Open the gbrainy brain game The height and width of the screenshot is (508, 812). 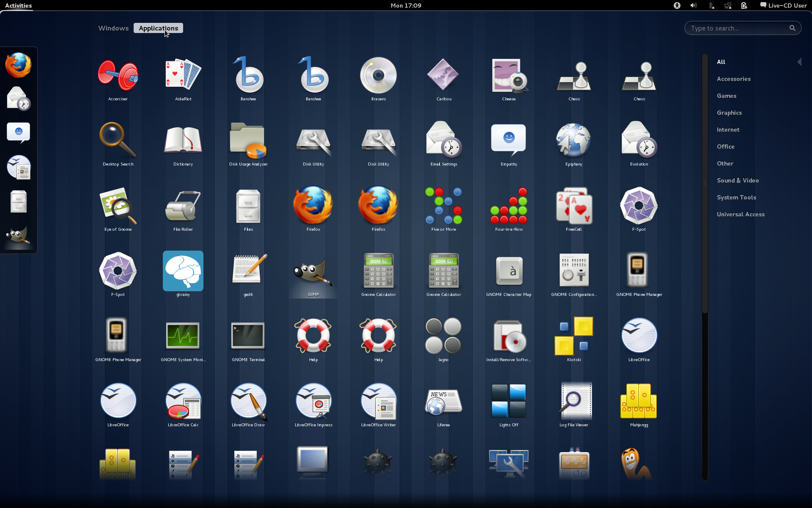point(183,275)
